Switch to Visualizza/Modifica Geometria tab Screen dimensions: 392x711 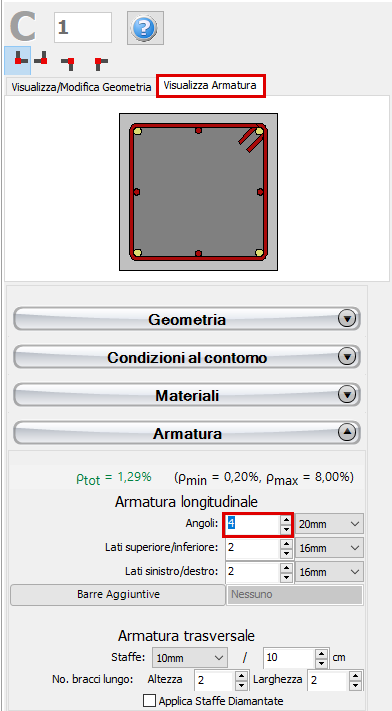(x=81, y=87)
